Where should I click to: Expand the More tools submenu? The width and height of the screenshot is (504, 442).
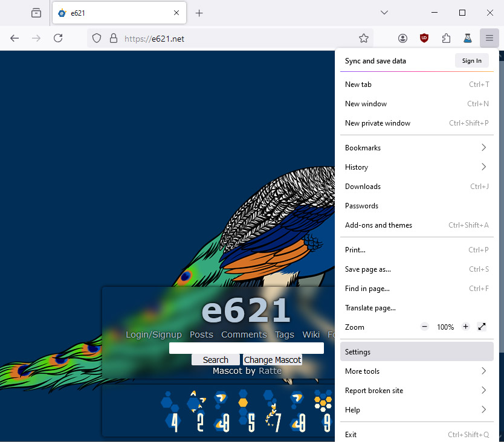416,371
